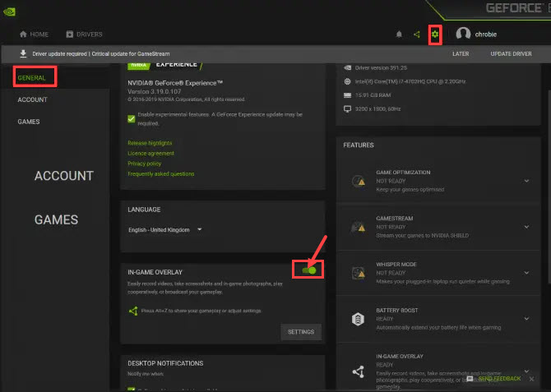Click the Later button in update banner
Image resolution: width=551 pixels, height=392 pixels.
tap(461, 53)
